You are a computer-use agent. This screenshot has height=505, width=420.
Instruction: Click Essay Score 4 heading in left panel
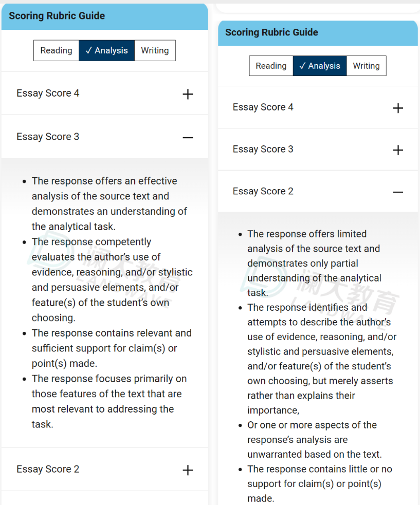[x=48, y=93]
